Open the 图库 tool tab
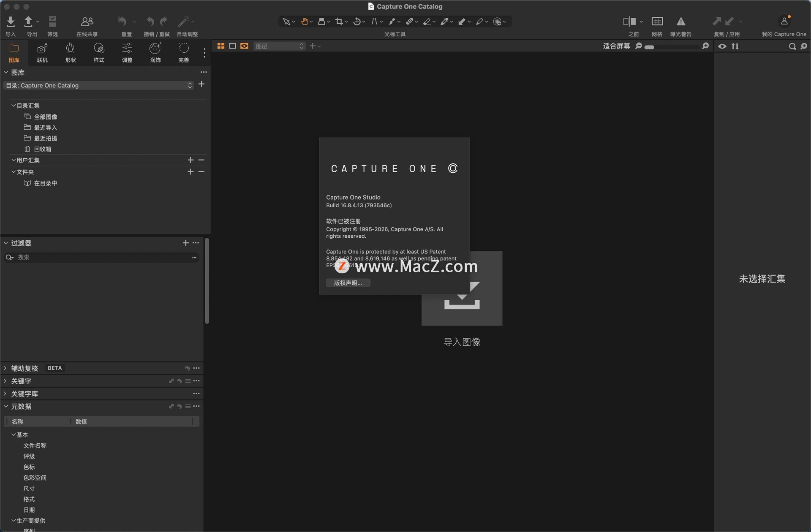 click(x=14, y=52)
